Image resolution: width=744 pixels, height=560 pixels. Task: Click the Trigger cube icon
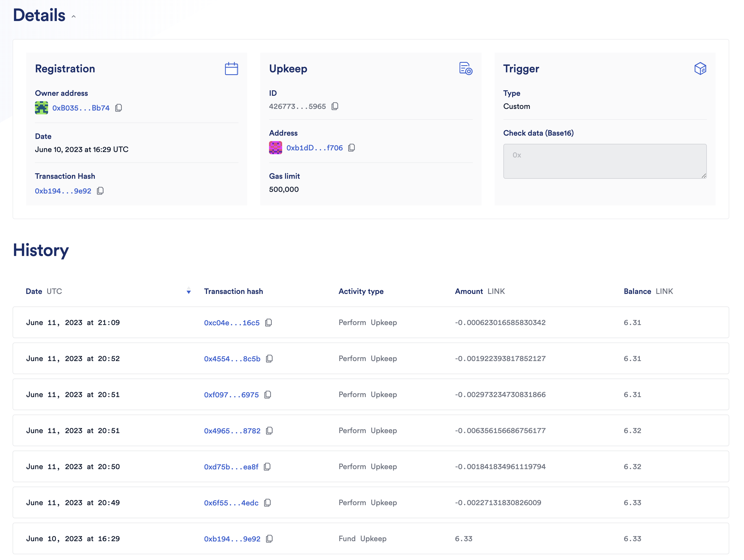pos(700,68)
